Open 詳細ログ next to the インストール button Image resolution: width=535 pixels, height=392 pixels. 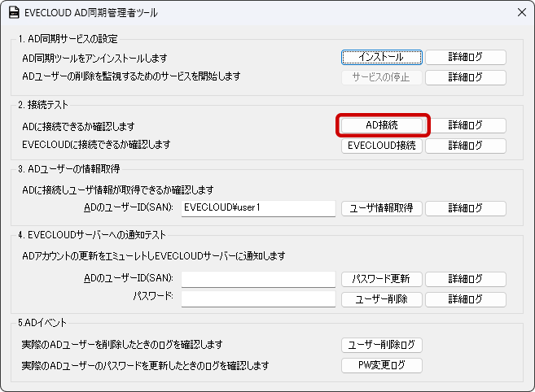click(x=465, y=57)
